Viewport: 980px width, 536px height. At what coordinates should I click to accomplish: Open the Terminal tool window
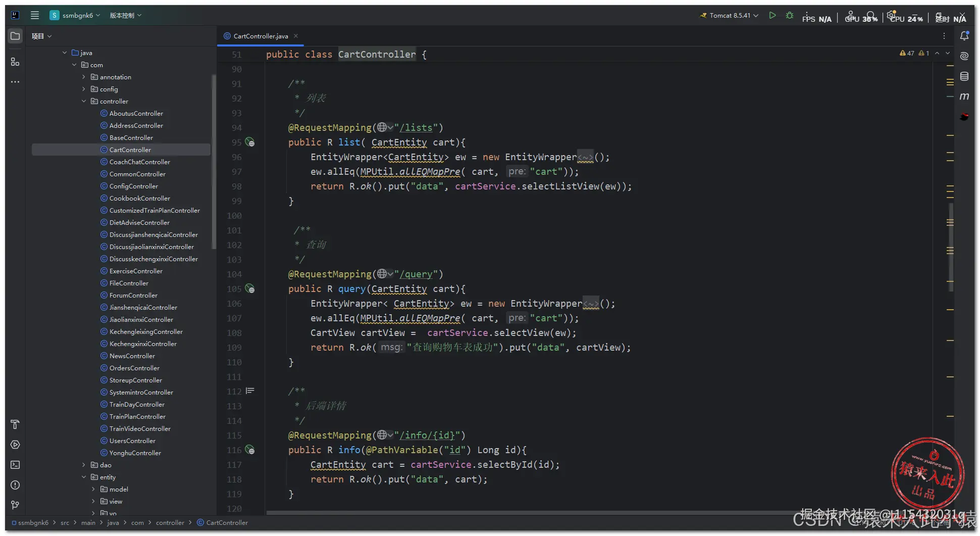(x=15, y=465)
